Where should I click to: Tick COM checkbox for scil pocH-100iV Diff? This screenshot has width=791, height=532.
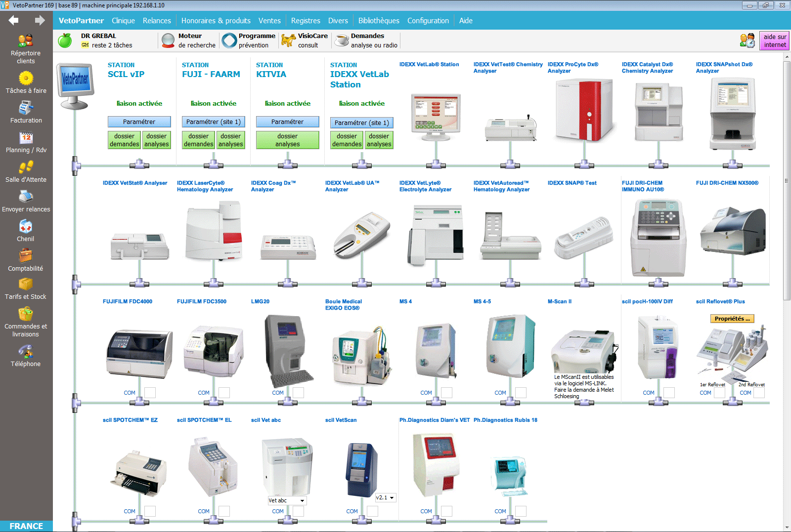669,393
